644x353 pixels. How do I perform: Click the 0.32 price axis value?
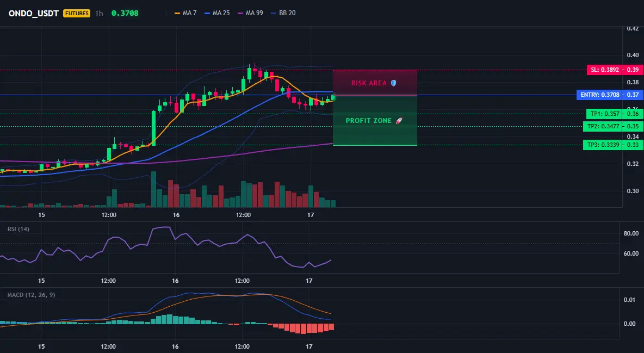pyautogui.click(x=633, y=164)
